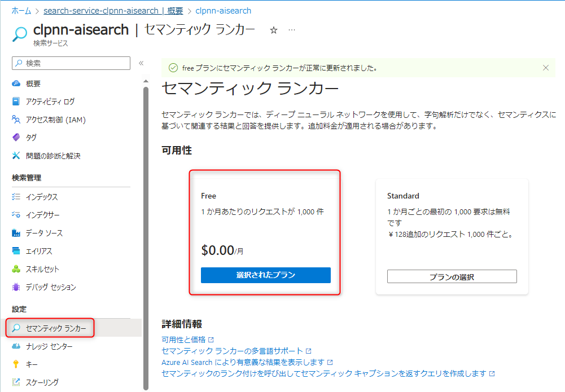Open アクティビティ ログ via its icon

click(16, 102)
